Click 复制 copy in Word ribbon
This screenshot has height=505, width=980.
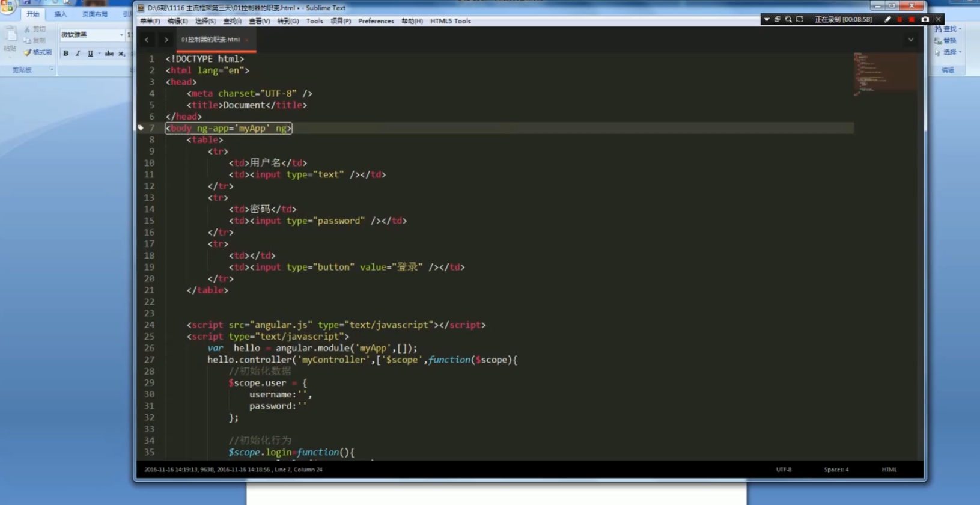pos(35,40)
